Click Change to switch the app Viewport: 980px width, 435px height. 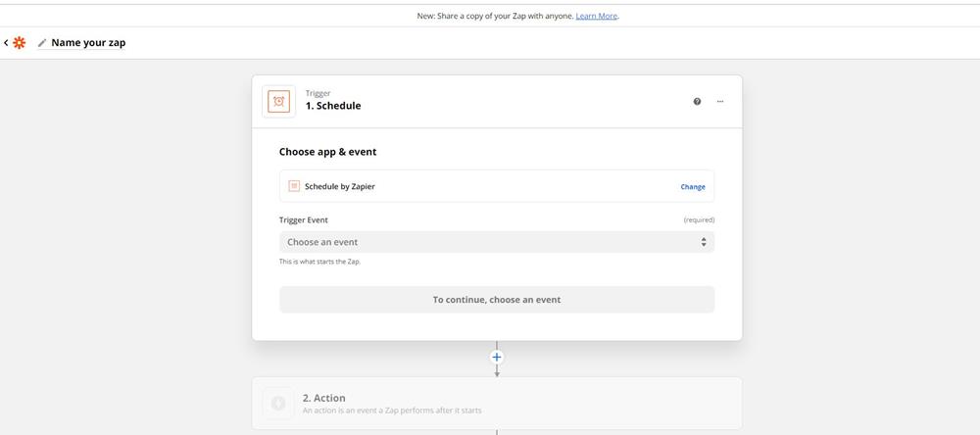tap(693, 187)
